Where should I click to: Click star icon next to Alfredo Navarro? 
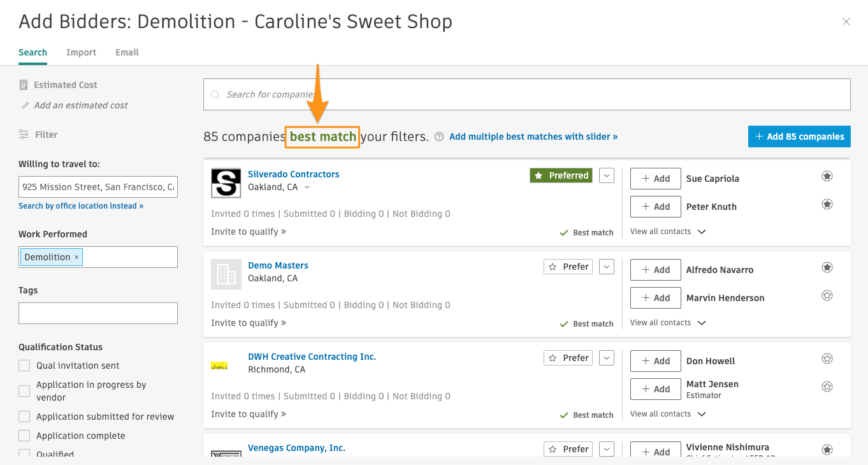(x=827, y=267)
